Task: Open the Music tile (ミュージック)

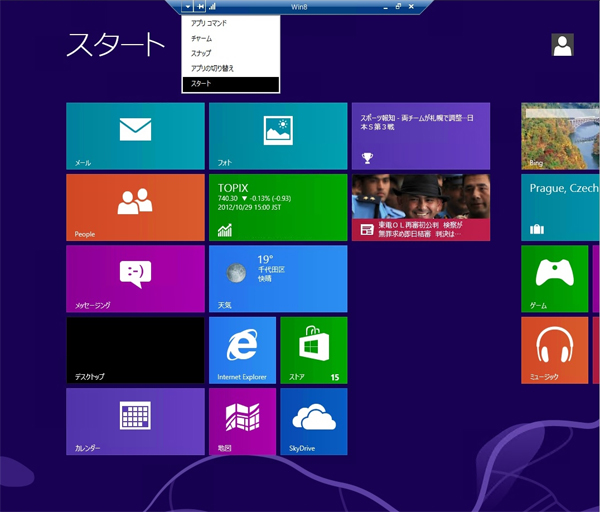Action: point(554,350)
